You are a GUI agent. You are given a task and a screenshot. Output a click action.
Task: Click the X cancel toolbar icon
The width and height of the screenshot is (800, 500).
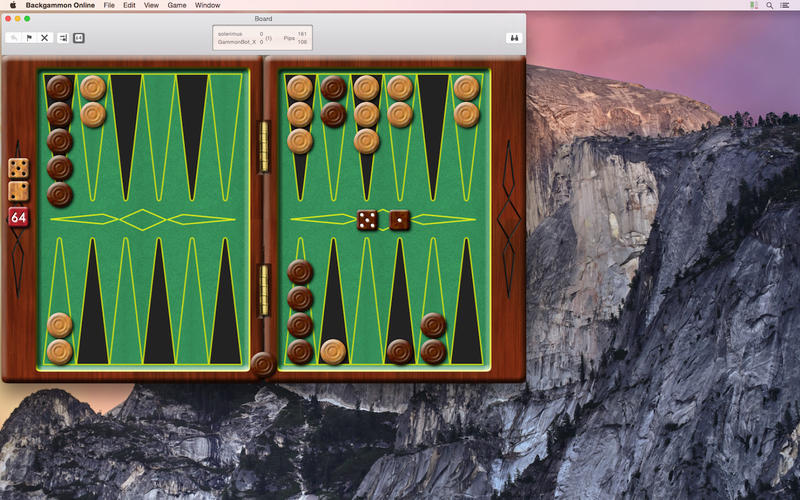point(45,38)
